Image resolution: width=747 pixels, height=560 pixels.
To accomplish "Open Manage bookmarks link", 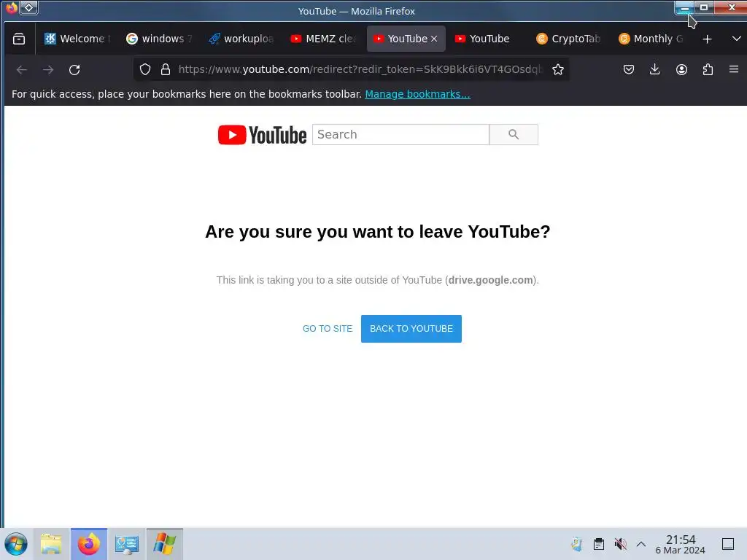I will tap(417, 94).
